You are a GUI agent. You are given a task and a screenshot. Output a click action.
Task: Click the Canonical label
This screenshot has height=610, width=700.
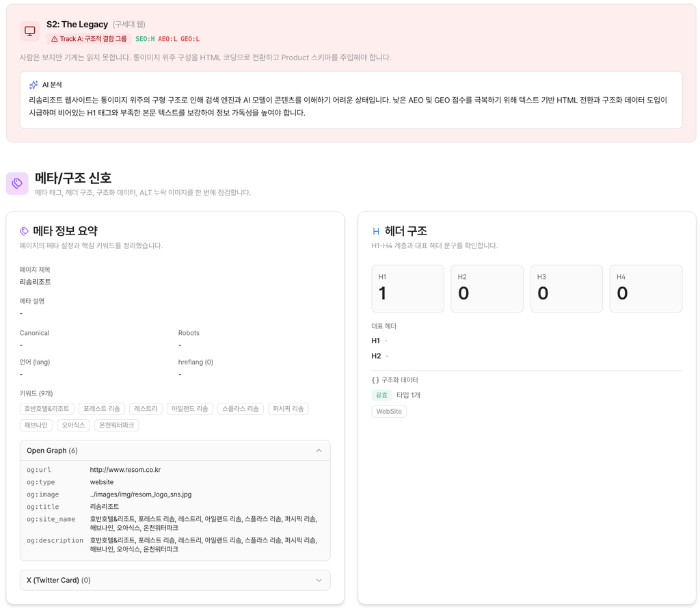click(x=34, y=333)
